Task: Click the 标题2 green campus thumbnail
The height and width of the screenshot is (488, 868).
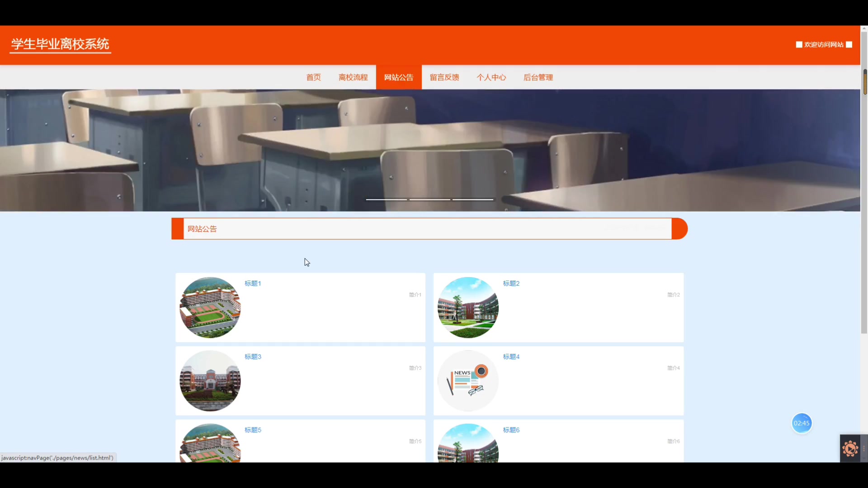Action: [468, 308]
